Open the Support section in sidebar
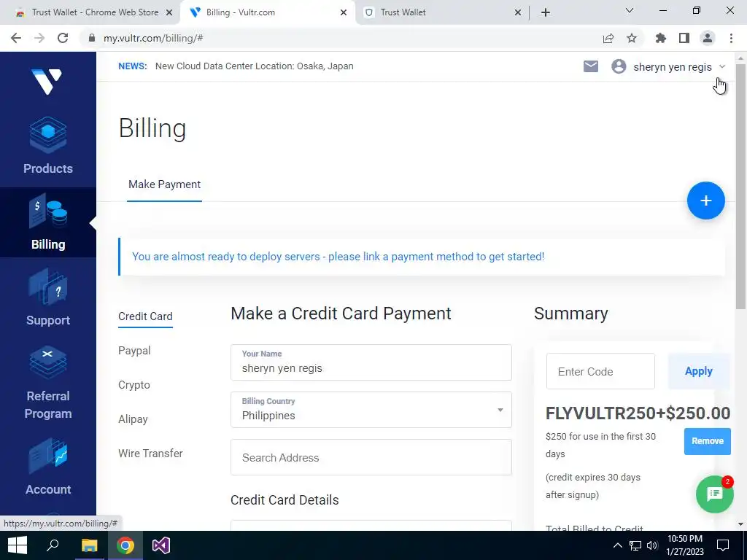Screen dimensions: 747x560 click(x=48, y=297)
